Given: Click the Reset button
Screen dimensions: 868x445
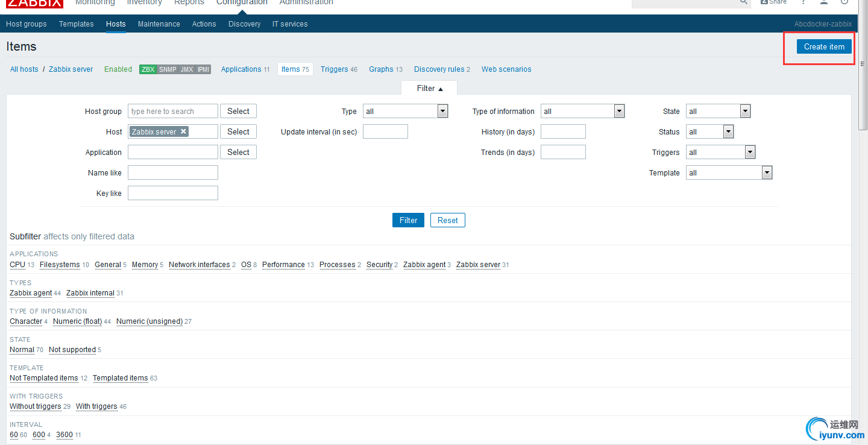Looking at the screenshot, I should click(x=448, y=220).
